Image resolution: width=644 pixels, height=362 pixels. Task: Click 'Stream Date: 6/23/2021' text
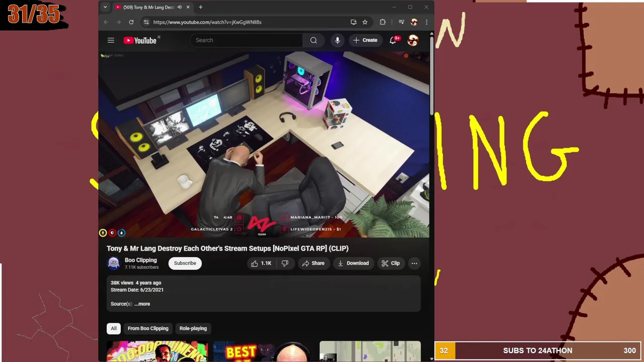[x=137, y=290]
